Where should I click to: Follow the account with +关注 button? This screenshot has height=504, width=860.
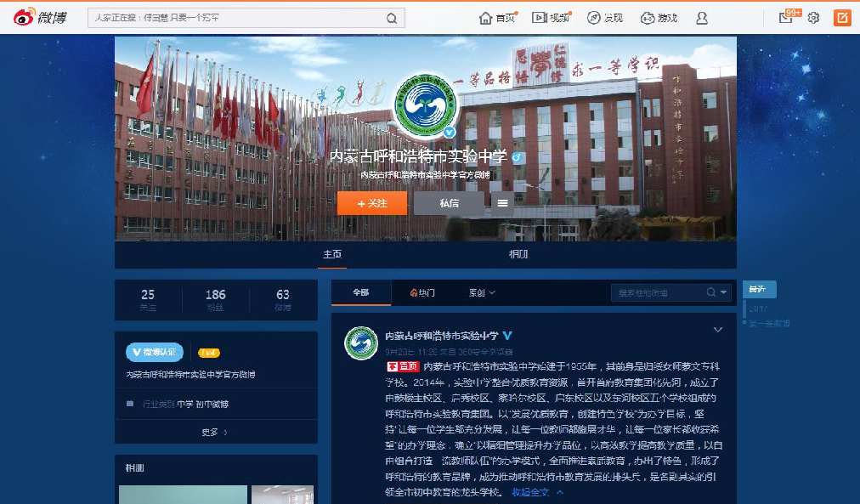[x=372, y=203]
